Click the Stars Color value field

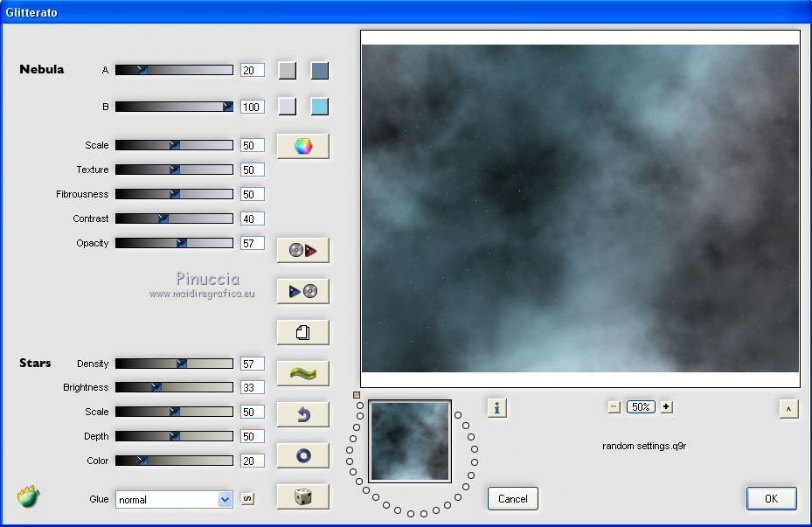[253, 461]
